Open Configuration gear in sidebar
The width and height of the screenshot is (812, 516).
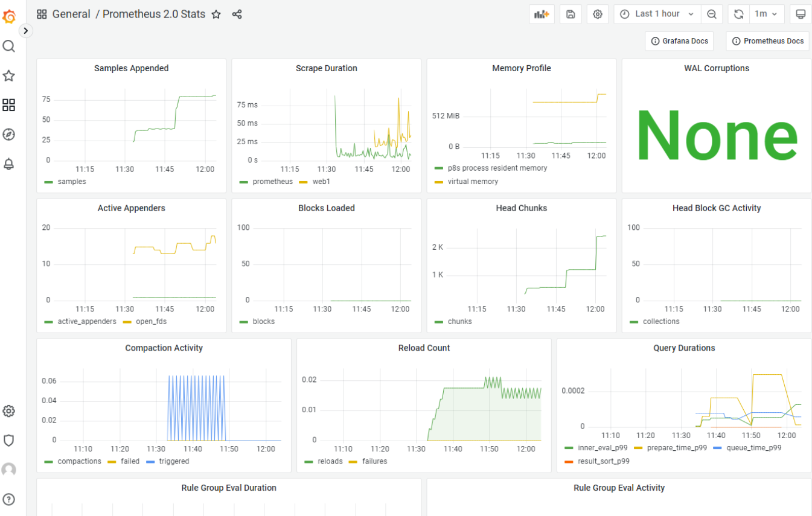coord(9,411)
